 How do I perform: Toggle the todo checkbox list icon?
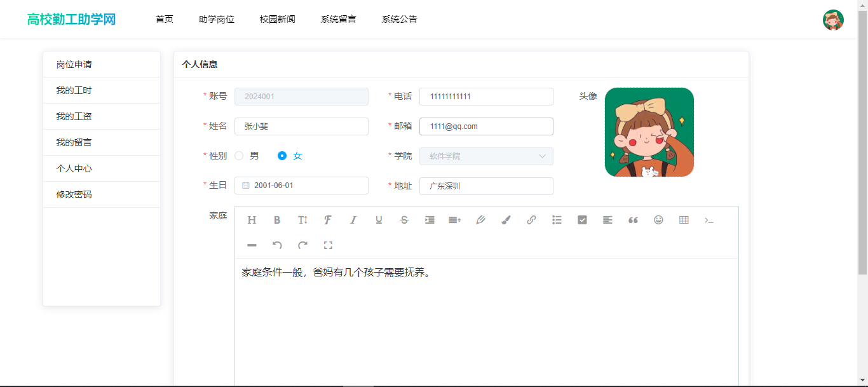point(582,220)
